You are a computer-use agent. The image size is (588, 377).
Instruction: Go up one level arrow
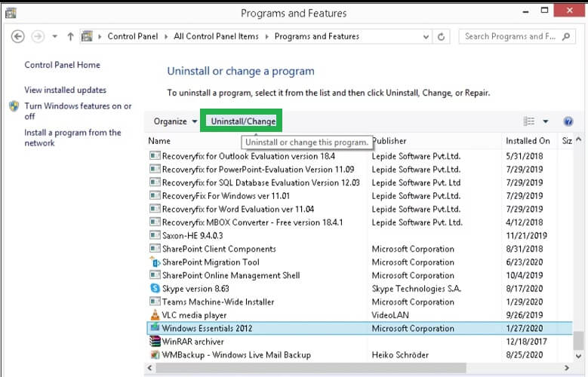point(70,36)
